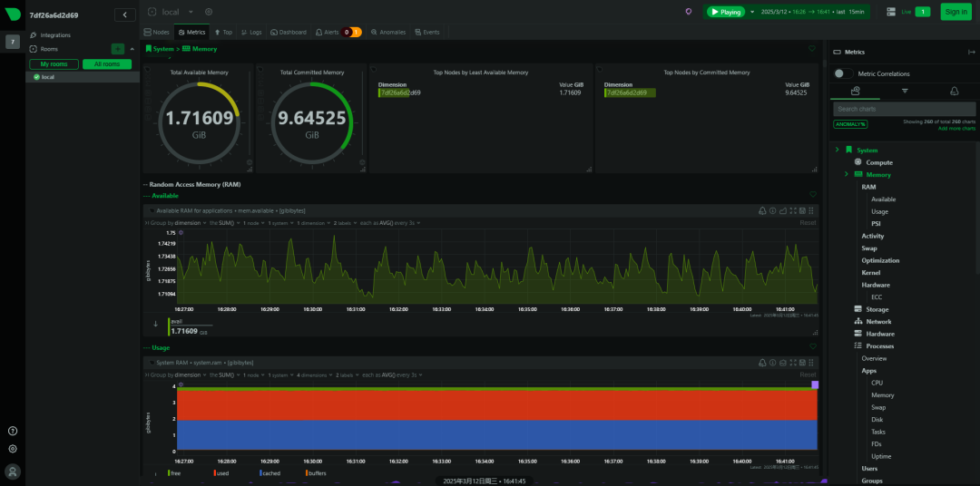Open AVG() every 3s dropdown on mem.available
Screen dimensions: 980x486
click(390, 223)
